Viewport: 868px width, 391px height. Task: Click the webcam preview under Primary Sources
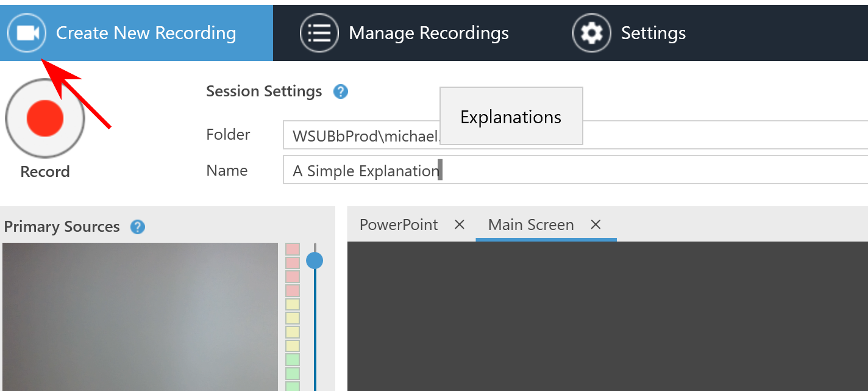tap(140, 317)
